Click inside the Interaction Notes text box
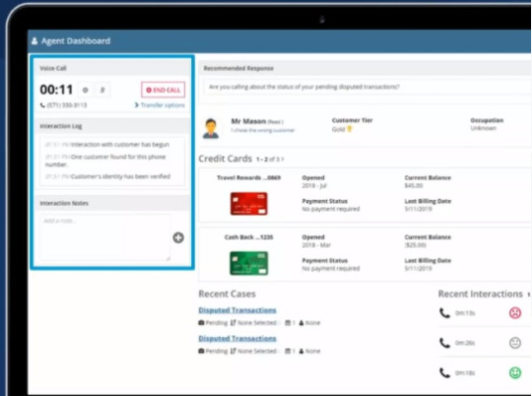This screenshot has width=532, height=396. coord(105,237)
